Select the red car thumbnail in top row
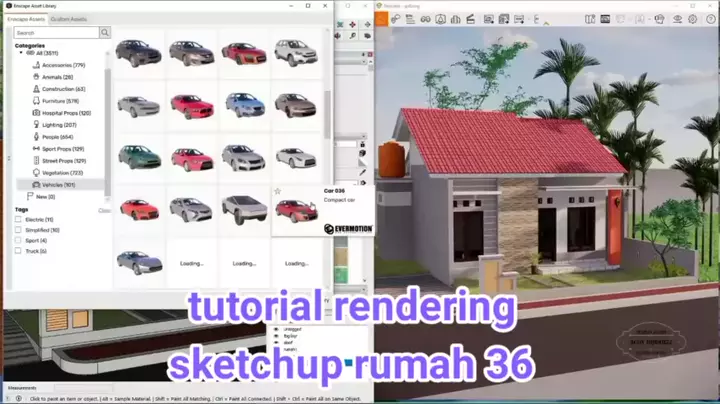 click(243, 52)
